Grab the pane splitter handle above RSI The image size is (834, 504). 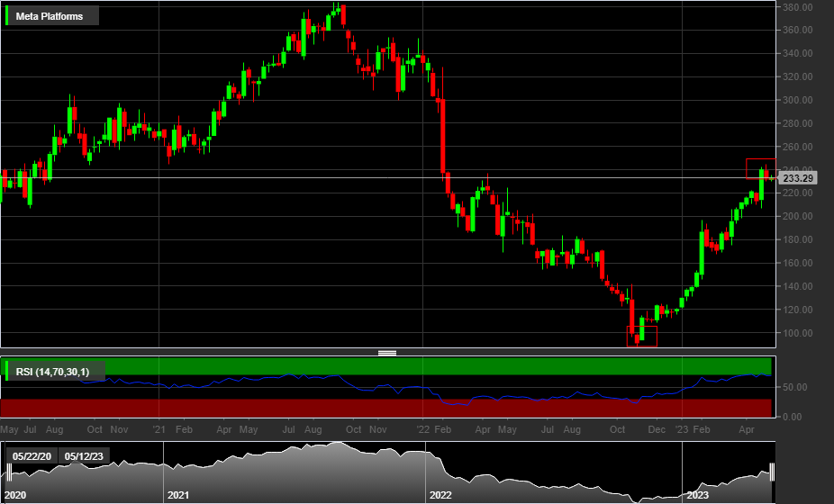click(387, 353)
